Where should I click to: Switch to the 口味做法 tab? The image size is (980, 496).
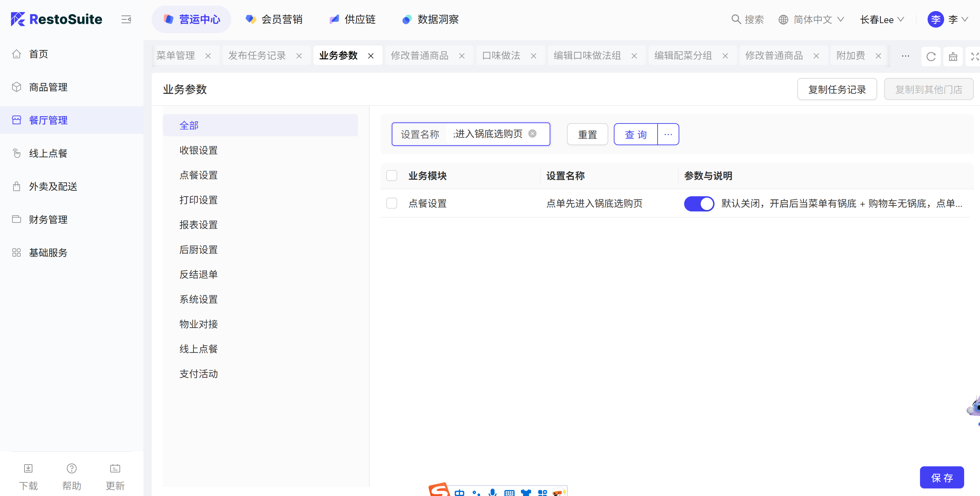(501, 56)
